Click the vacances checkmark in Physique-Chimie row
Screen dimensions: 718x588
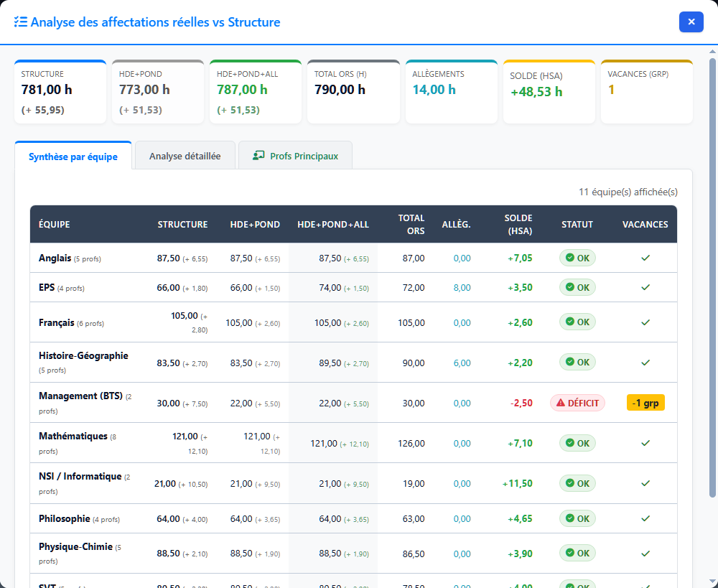pyautogui.click(x=645, y=554)
